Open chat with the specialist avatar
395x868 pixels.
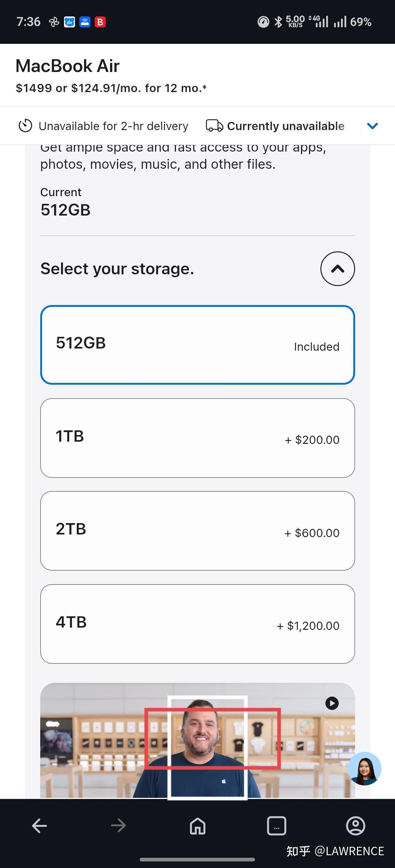[364, 769]
